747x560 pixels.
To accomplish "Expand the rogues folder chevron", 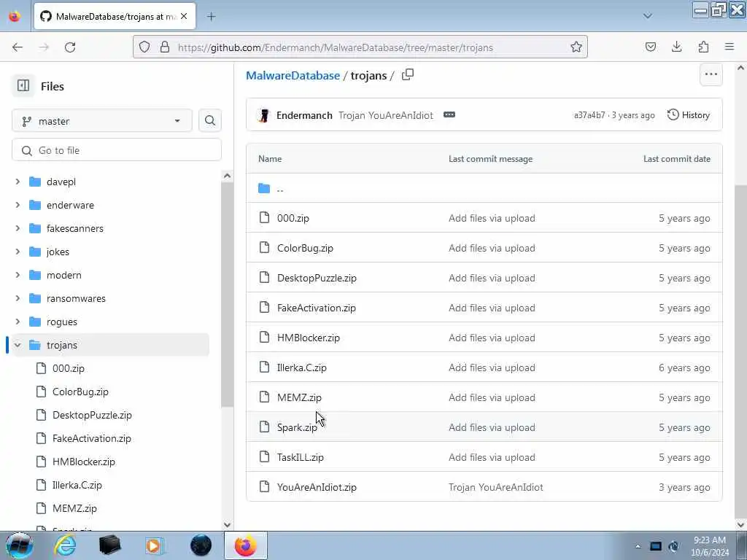I will (18, 322).
